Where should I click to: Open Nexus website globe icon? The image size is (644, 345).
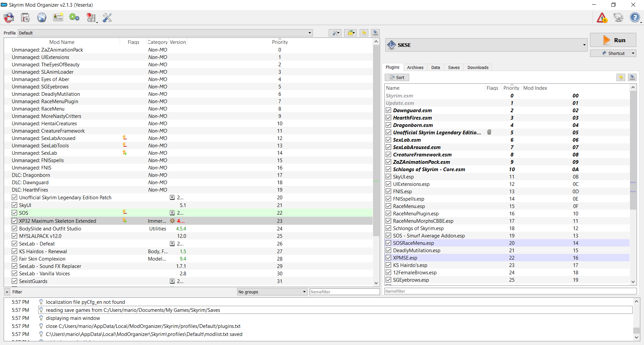(42, 17)
